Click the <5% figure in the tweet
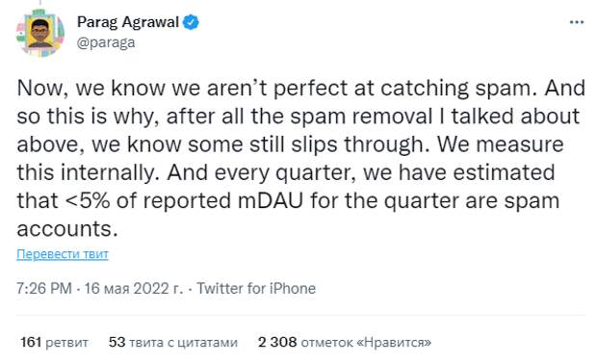 click(88, 200)
